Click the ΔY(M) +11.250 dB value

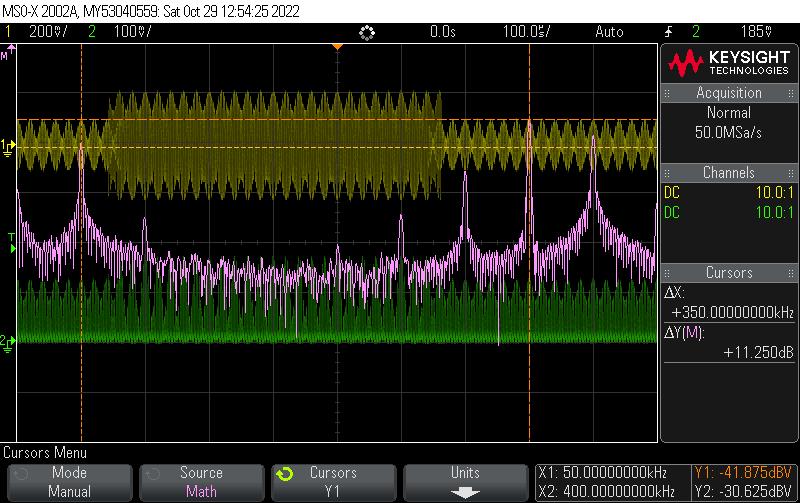pos(758,352)
